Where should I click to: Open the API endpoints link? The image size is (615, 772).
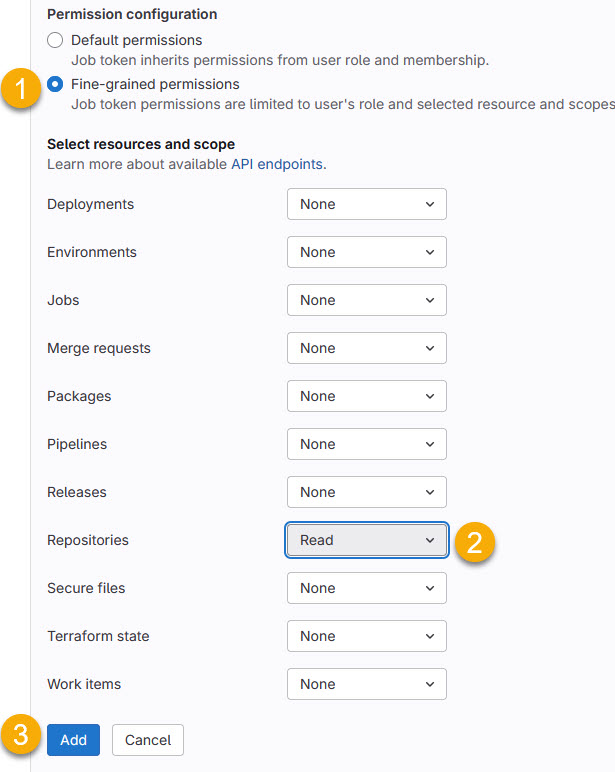click(277, 164)
